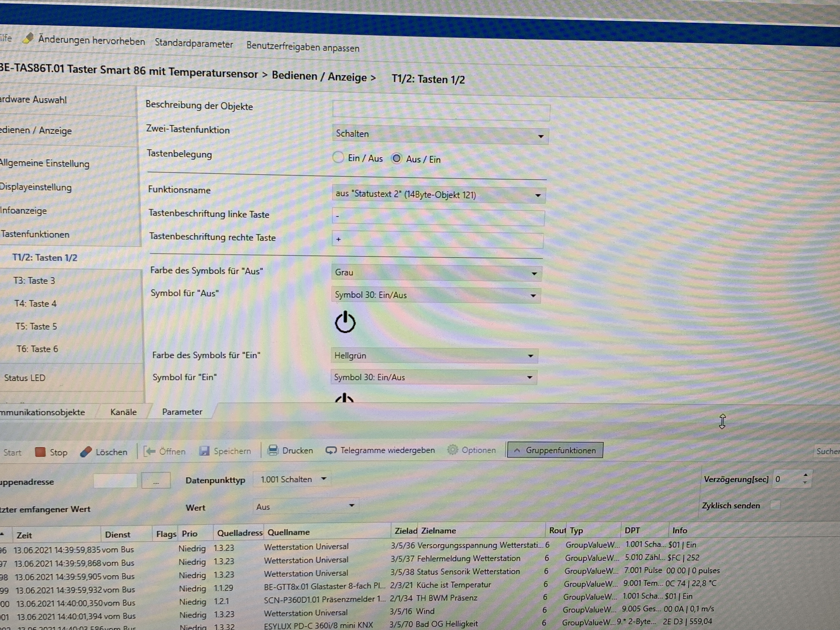Open the T3: Taste 3 page

34,281
